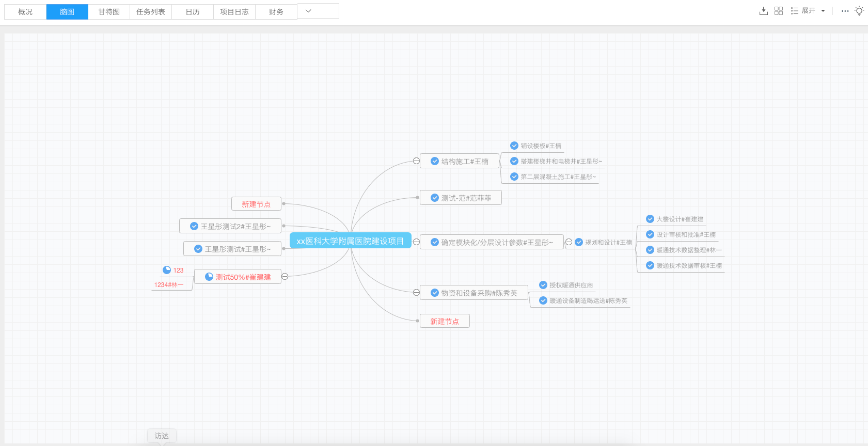Collapse the 测试50%#崔建建 branch

[x=285, y=277]
